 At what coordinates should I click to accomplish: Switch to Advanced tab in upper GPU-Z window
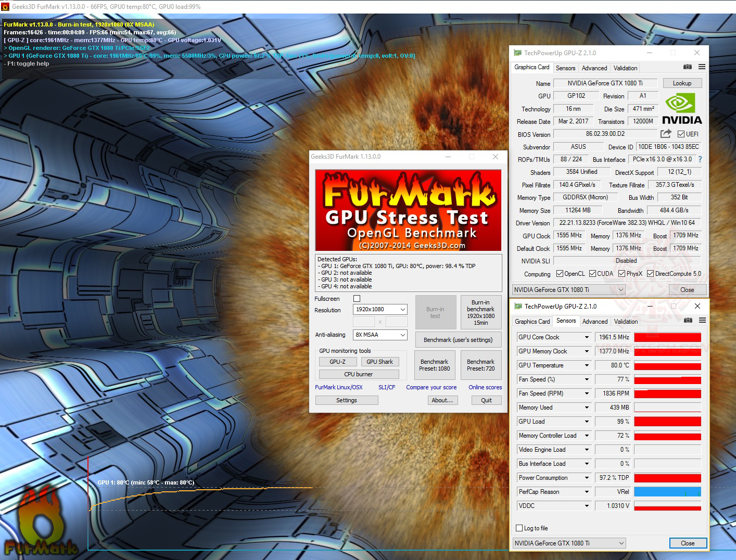594,68
